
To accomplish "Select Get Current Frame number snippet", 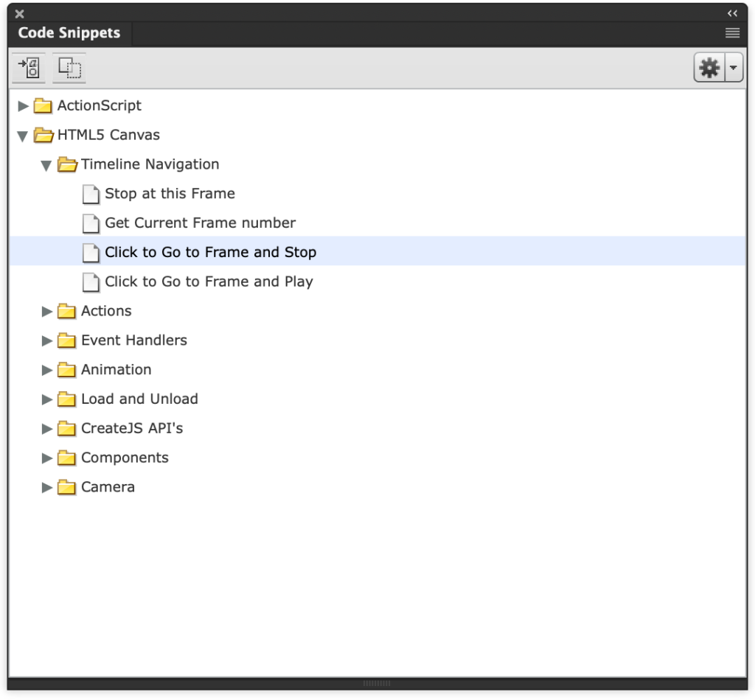I will (200, 223).
